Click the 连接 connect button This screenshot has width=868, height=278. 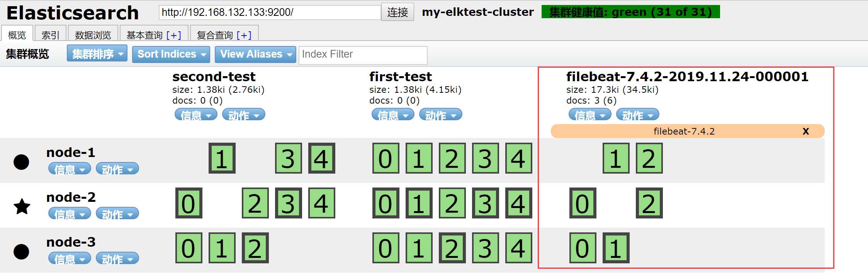[x=397, y=12]
